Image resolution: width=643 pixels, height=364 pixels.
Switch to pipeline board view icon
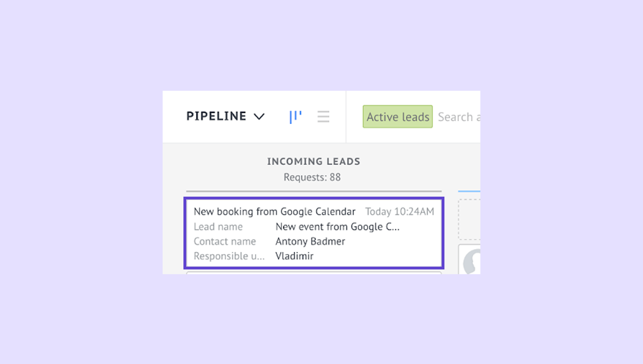295,117
